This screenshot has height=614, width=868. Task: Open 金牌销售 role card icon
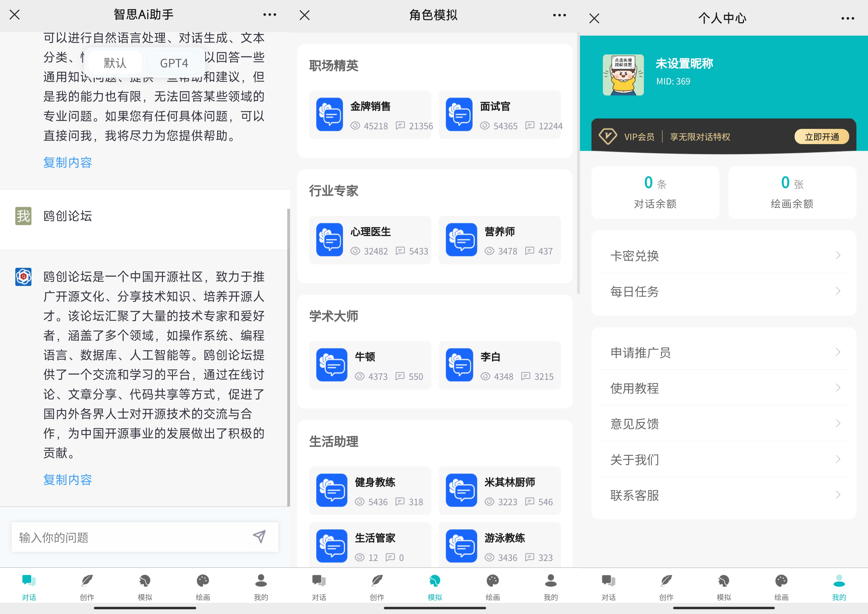(x=330, y=115)
